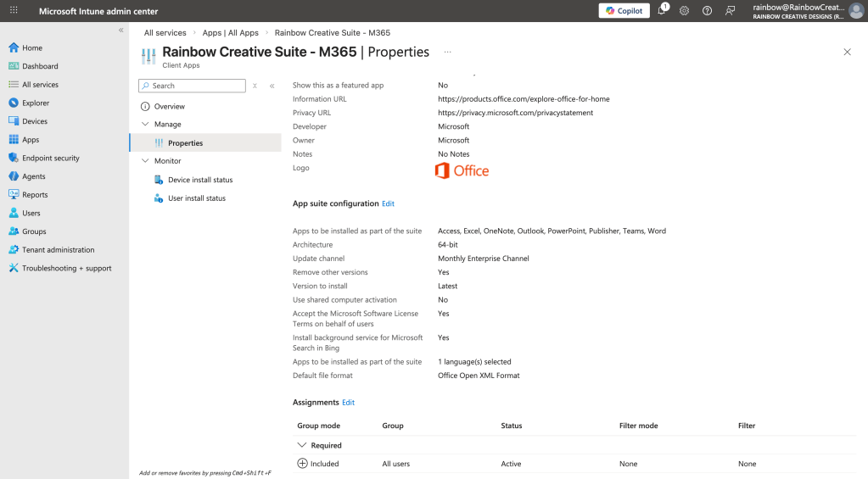
Task: Collapse the left navigation sidebar
Action: (x=120, y=30)
